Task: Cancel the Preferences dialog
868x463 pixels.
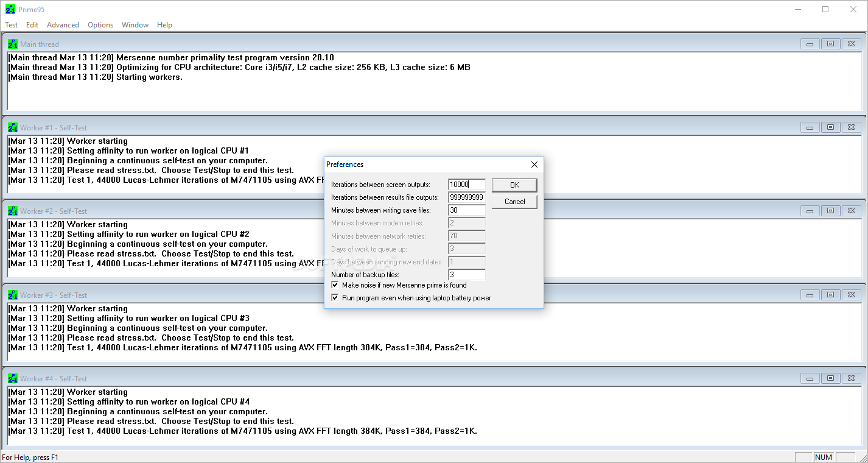Action: pyautogui.click(x=514, y=202)
